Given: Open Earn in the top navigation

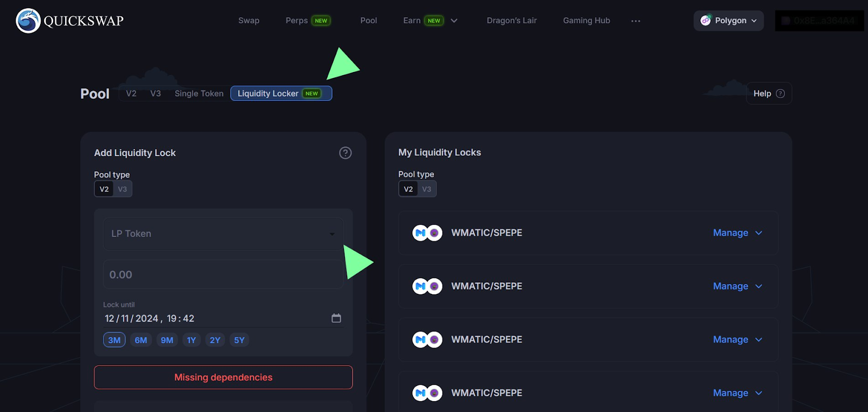Looking at the screenshot, I should (412, 21).
